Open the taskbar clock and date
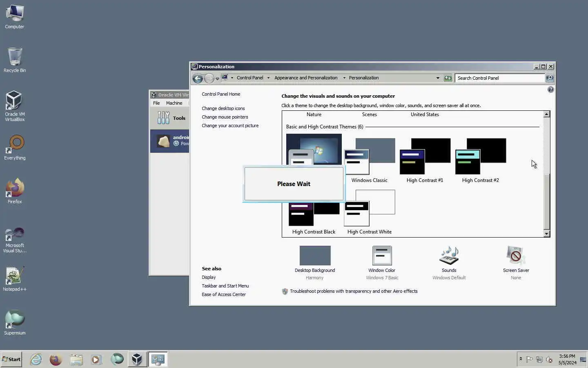This screenshot has height=368, width=588. coord(567,359)
